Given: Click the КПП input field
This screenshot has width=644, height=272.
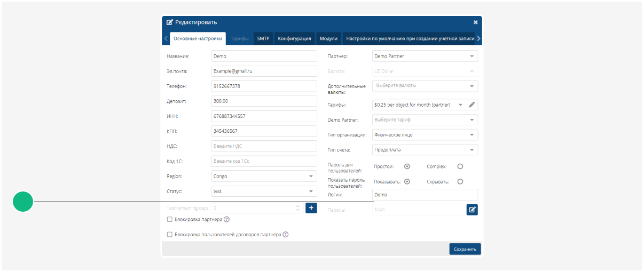Looking at the screenshot, I should click(264, 131).
